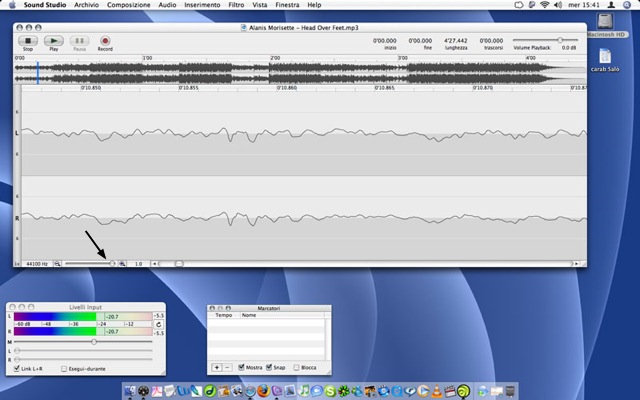Open ICQ flower icon in the Dock
The image size is (640, 400).
click(x=344, y=391)
